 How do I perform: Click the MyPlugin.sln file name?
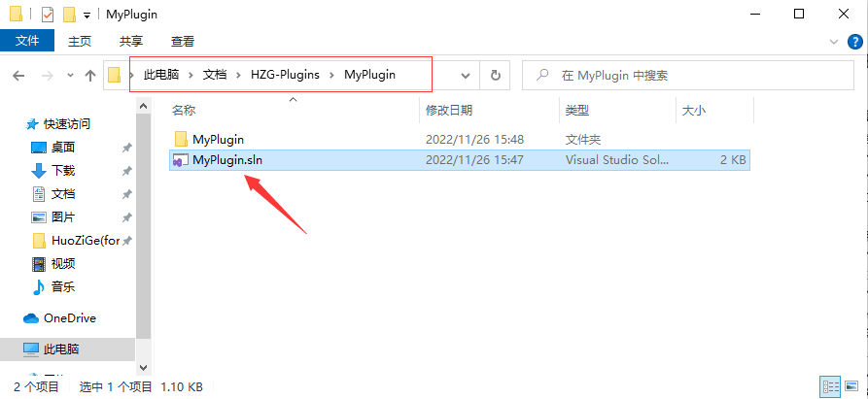pyautogui.click(x=227, y=160)
